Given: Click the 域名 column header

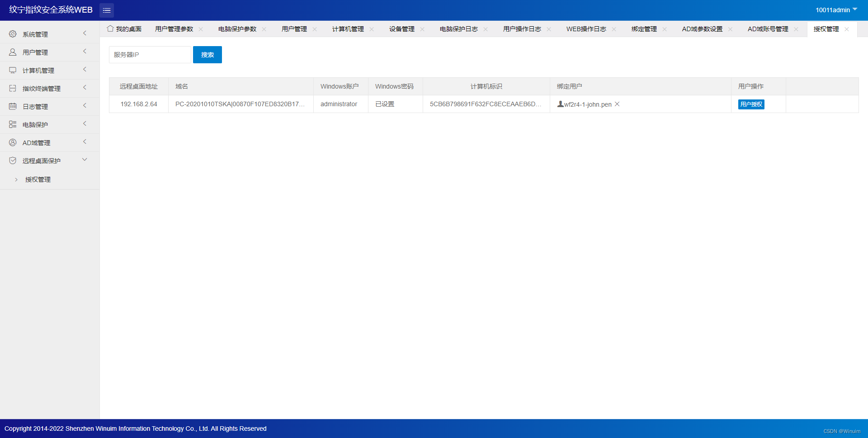Looking at the screenshot, I should 241,86.
